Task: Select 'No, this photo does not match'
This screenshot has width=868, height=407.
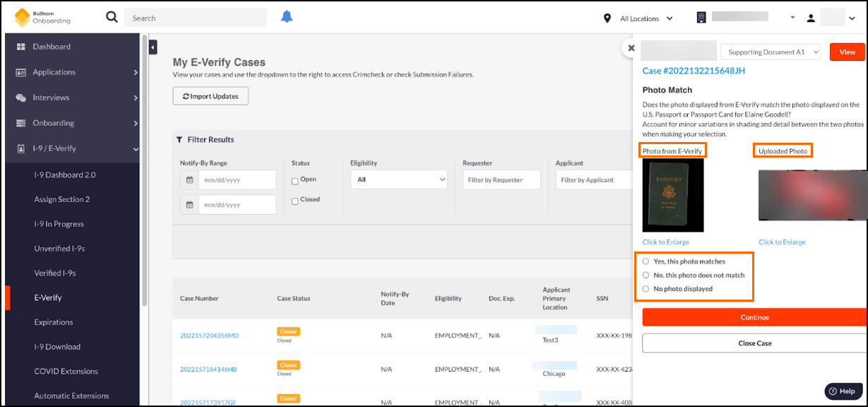Action: (x=646, y=275)
